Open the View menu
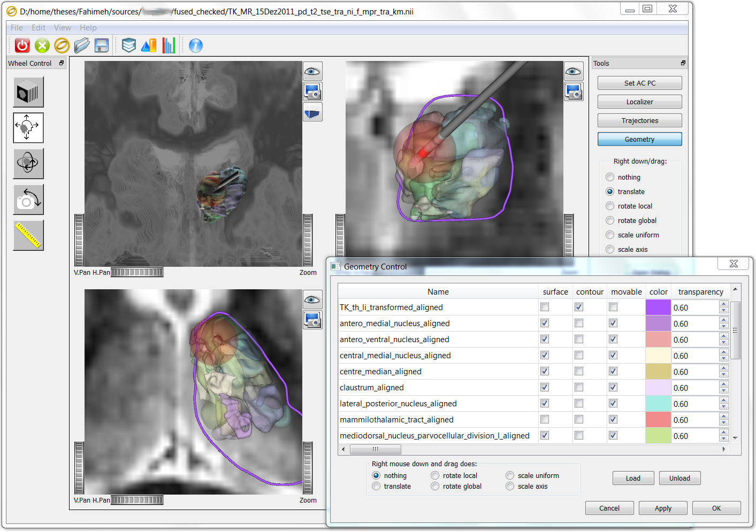Screen dimensions: 756x532 pos(62,28)
